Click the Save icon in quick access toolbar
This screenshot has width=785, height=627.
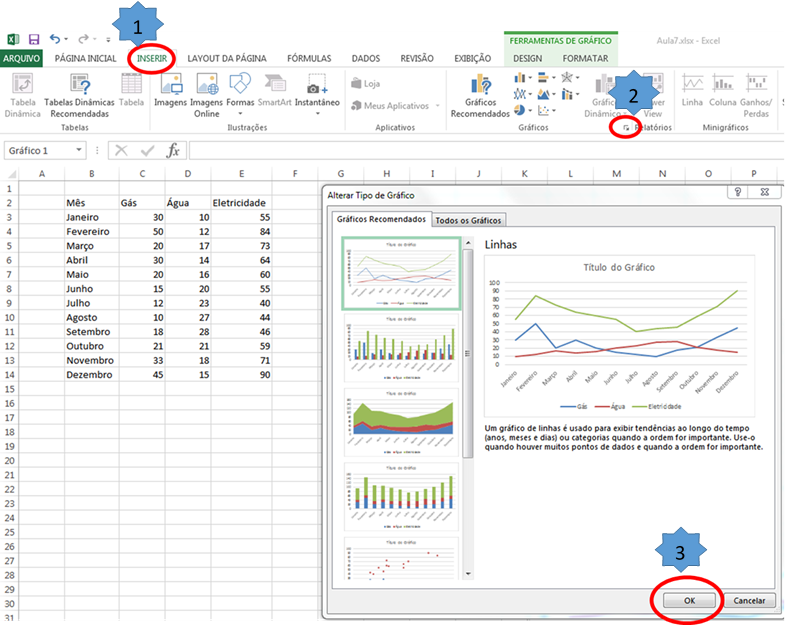[x=34, y=39]
